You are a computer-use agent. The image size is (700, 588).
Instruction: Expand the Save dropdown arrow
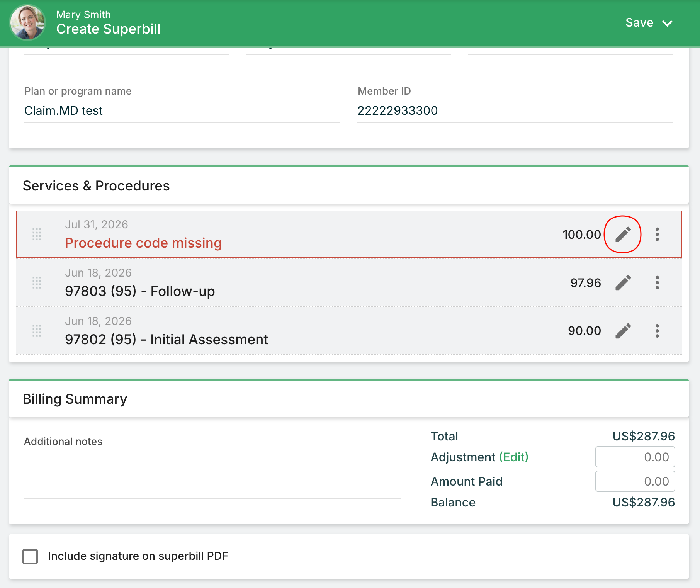coord(667,23)
